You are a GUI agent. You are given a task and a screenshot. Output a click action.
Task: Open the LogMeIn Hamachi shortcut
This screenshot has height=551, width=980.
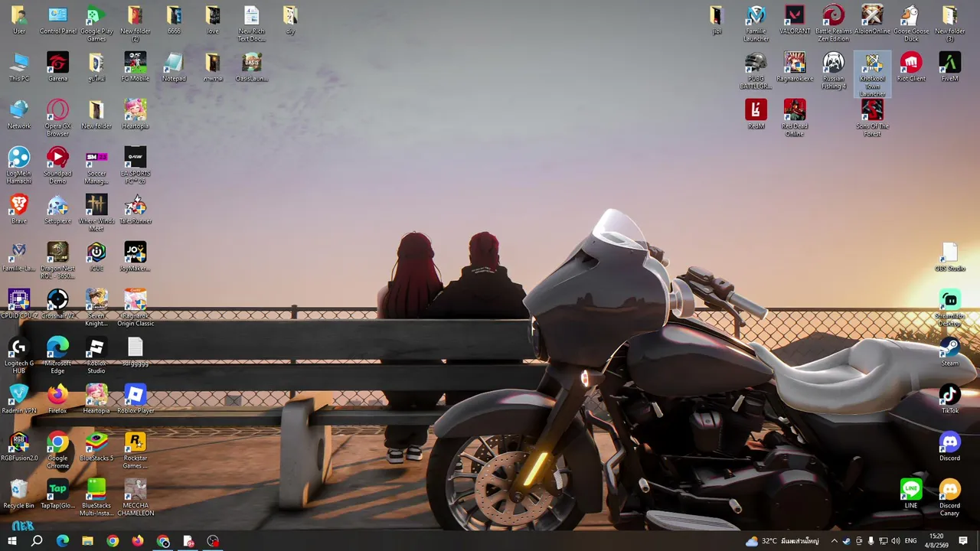19,165
